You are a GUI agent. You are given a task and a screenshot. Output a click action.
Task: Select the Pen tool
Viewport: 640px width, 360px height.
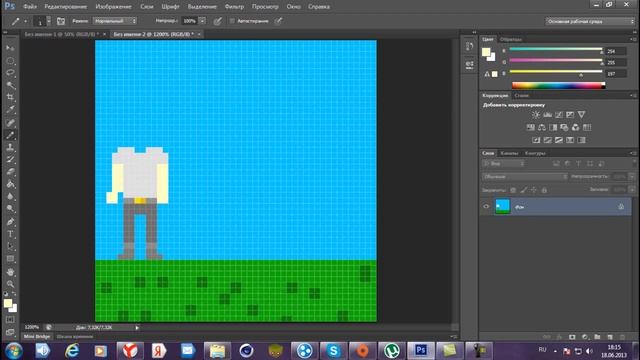[x=10, y=222]
